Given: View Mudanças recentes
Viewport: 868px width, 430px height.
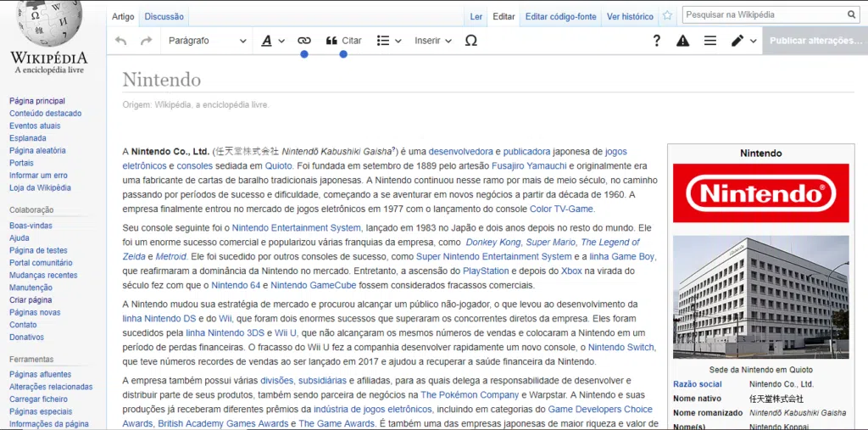Looking at the screenshot, I should (x=43, y=275).
